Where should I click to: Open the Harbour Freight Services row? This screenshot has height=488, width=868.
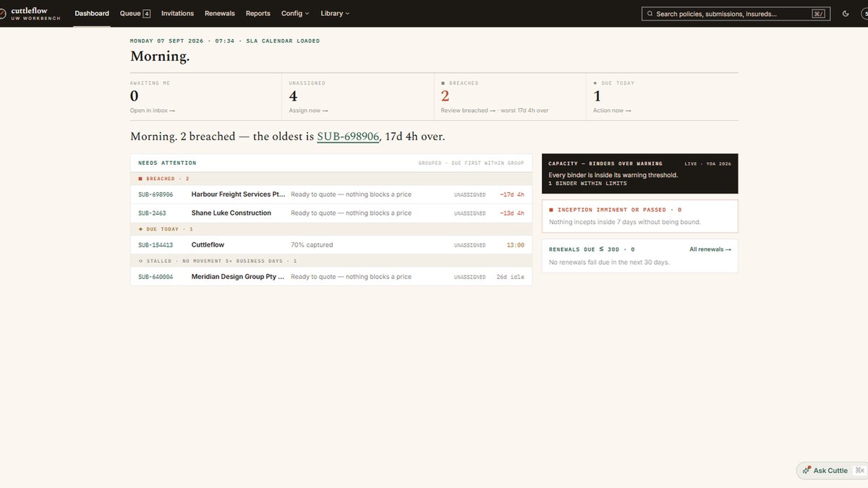[331, 194]
